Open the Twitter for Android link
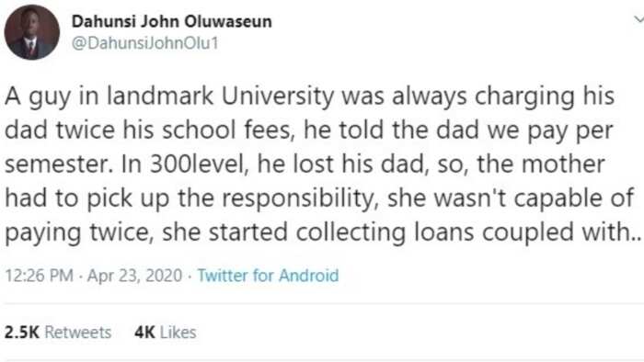 [269, 275]
